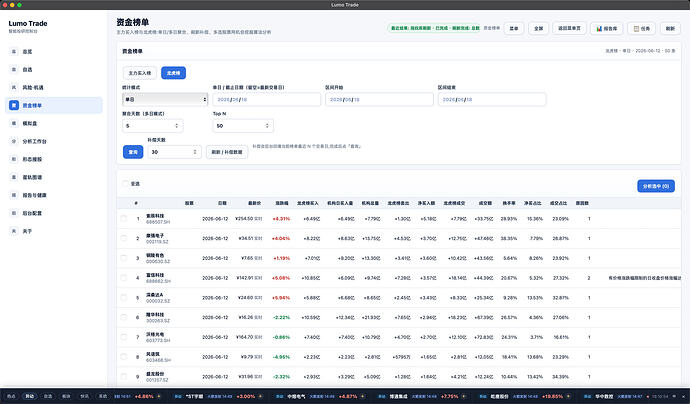This screenshot has width=690, height=404.
Task: Click the 全屏 fullscreen button
Action: click(x=538, y=29)
